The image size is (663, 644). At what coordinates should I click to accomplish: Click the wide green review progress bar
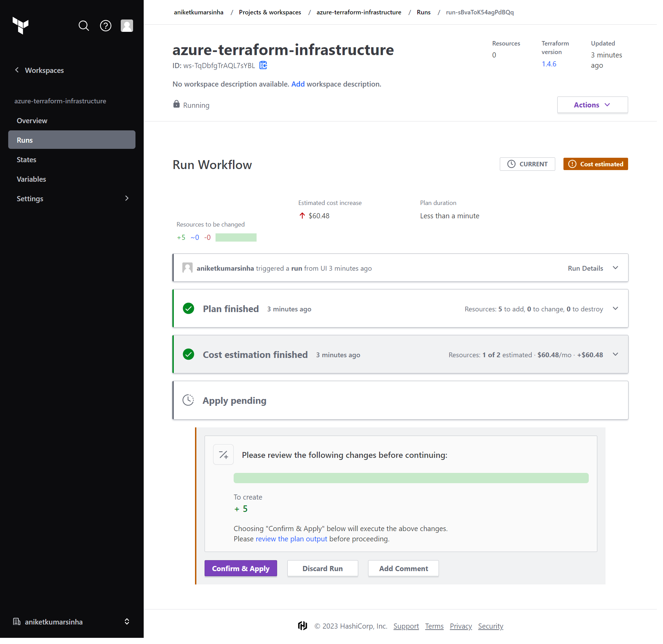coord(411,478)
